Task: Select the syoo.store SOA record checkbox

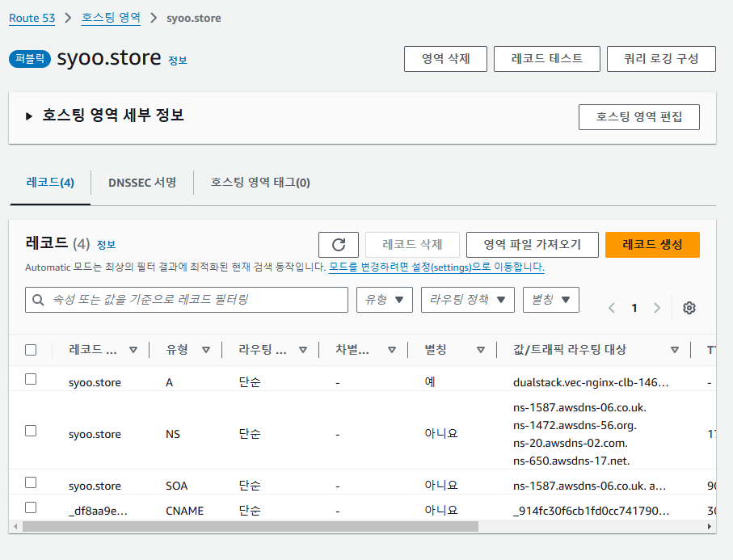Action: point(31,482)
